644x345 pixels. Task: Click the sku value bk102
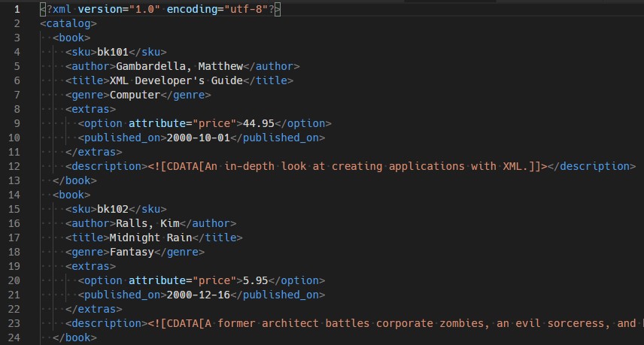(x=113, y=209)
